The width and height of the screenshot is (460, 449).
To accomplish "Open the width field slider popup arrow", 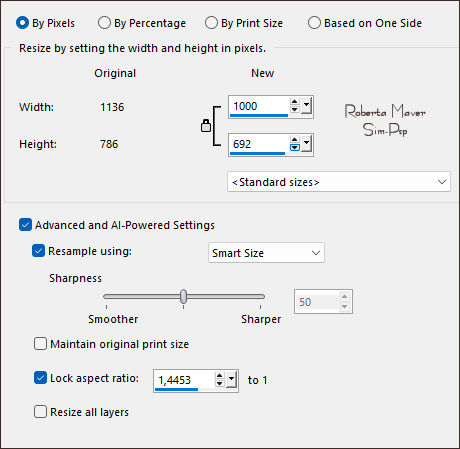I will pos(306,106).
